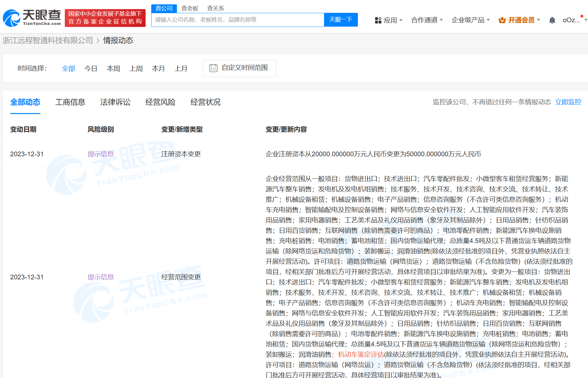This screenshot has width=588, height=378.
Task: Expand the 合作通道 dropdown menu
Action: [427, 20]
